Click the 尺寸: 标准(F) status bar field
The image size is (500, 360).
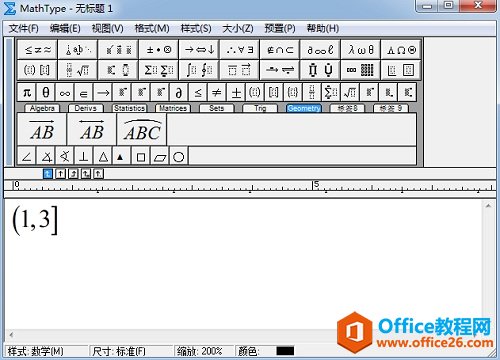[x=131, y=351]
